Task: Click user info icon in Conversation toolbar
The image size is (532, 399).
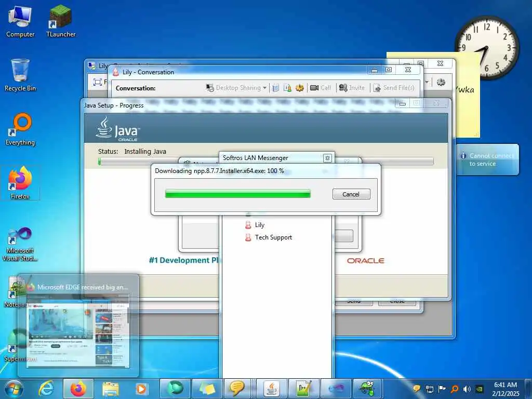Action: (287, 88)
